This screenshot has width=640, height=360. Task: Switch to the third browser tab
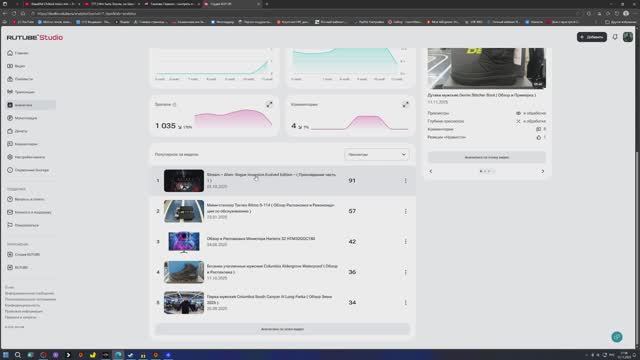point(172,4)
